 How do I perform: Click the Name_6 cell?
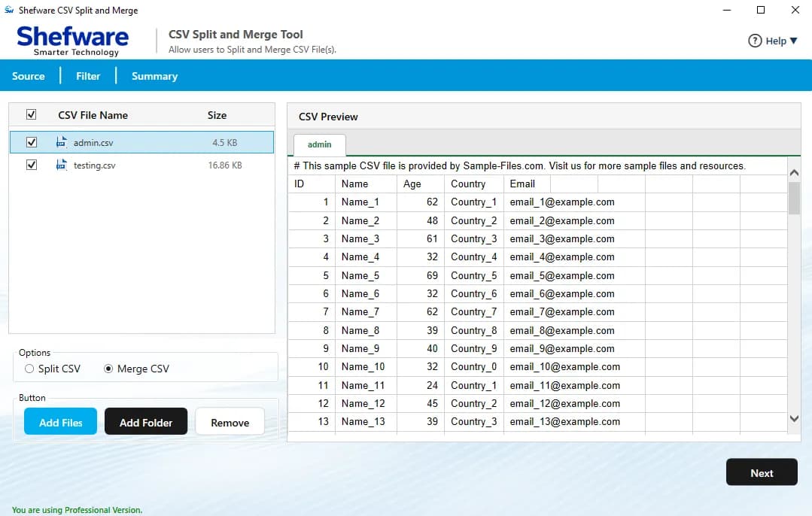pos(366,294)
